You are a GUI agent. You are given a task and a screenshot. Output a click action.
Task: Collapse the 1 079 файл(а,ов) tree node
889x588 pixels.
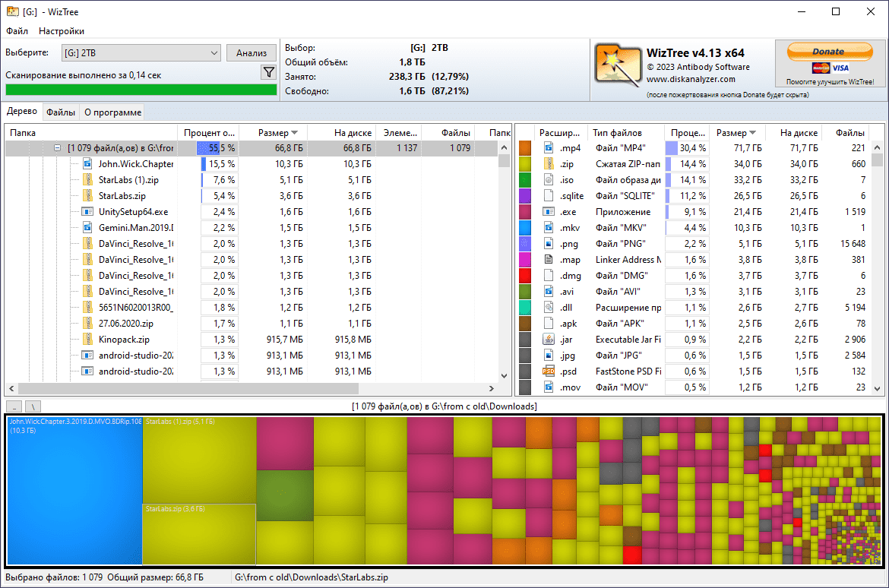pyautogui.click(x=57, y=148)
